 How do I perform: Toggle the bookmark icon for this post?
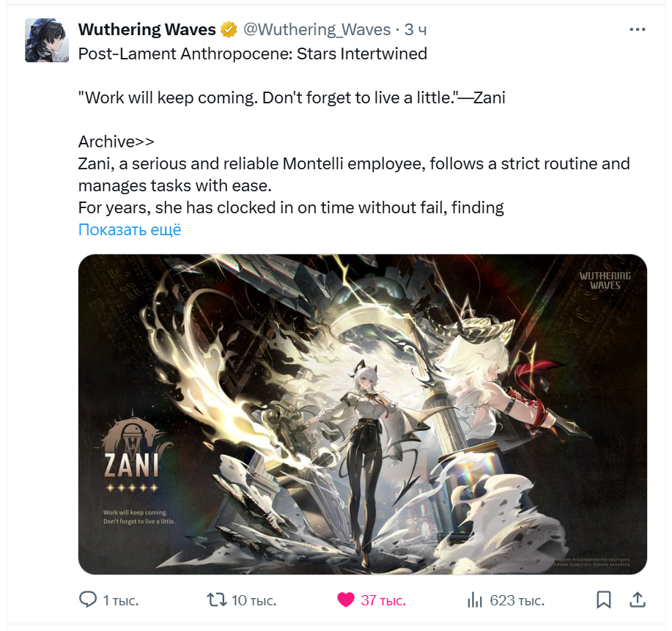(604, 599)
